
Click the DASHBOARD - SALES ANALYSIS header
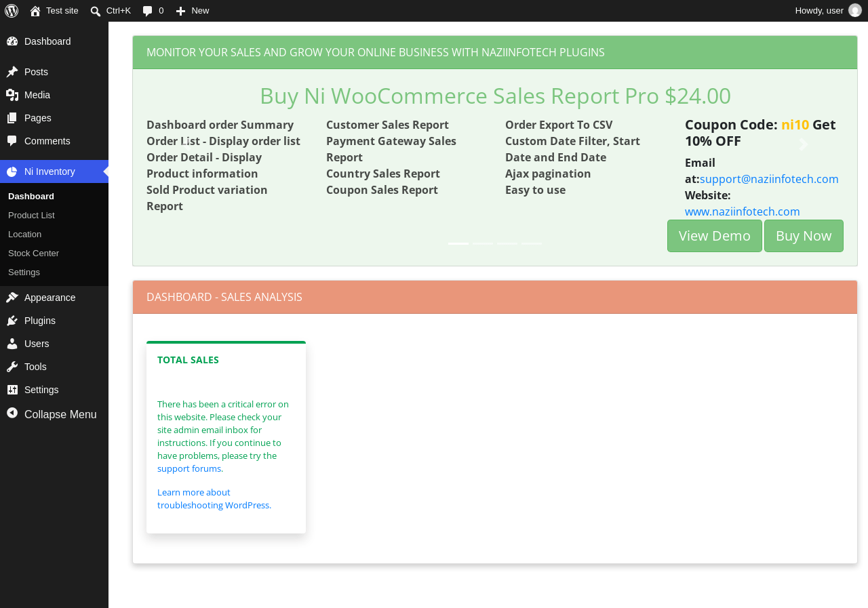point(224,297)
